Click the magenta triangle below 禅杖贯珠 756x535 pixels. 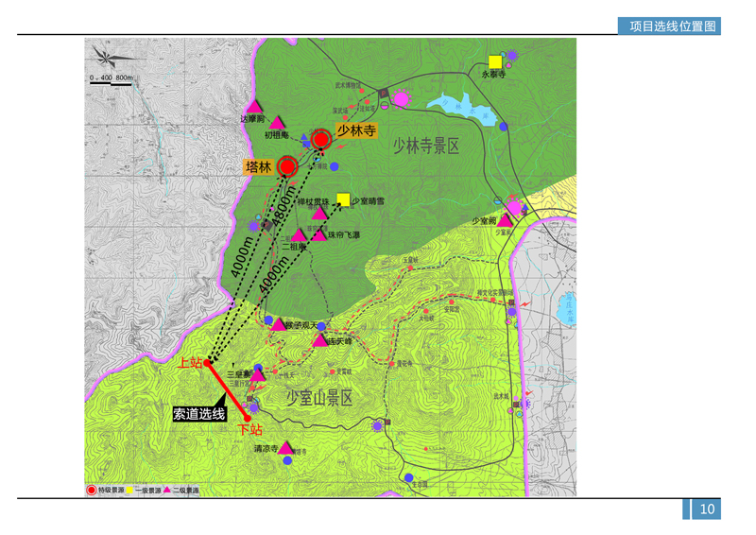[x=319, y=214]
